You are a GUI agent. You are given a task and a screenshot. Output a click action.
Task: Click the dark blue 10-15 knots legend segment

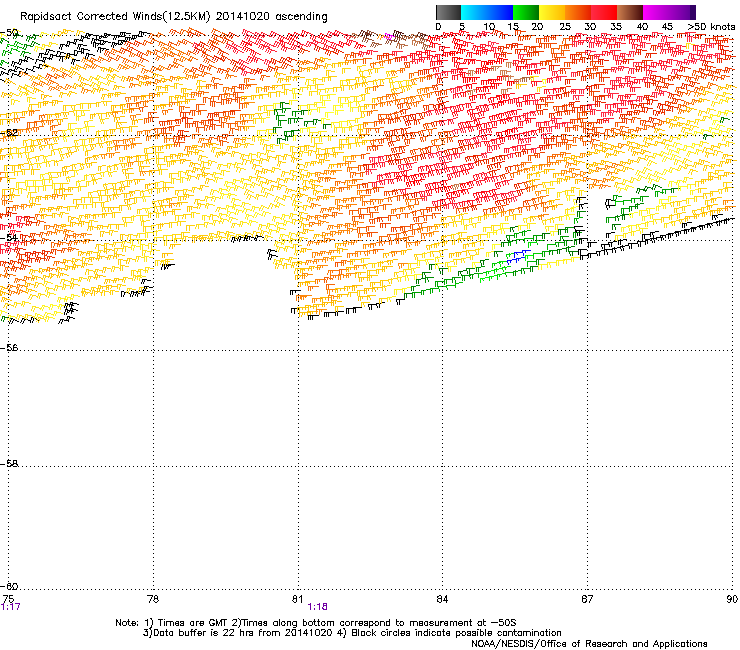(500, 12)
